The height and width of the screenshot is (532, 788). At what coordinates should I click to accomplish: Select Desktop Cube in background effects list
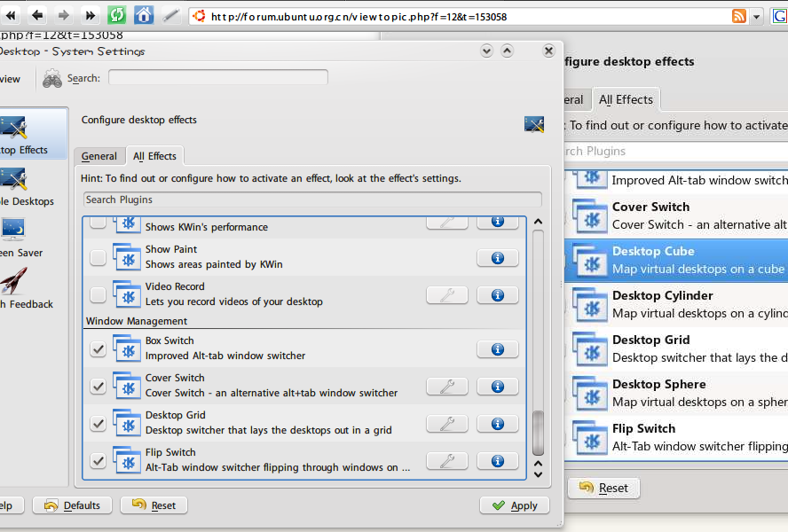tap(676, 260)
